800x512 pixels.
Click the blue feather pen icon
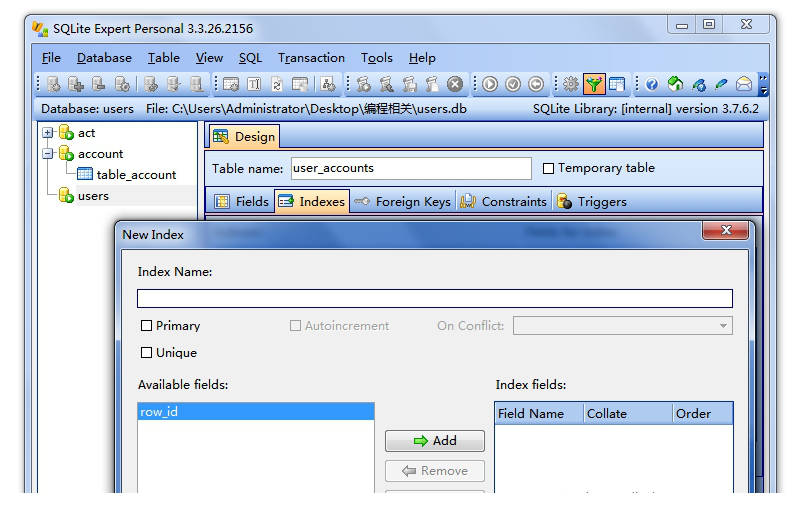(x=721, y=84)
